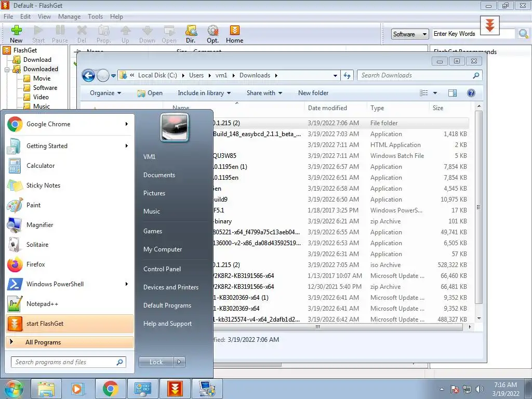Click the Chrome icon on the taskbar
The width and height of the screenshot is (532, 399).
pos(110,389)
